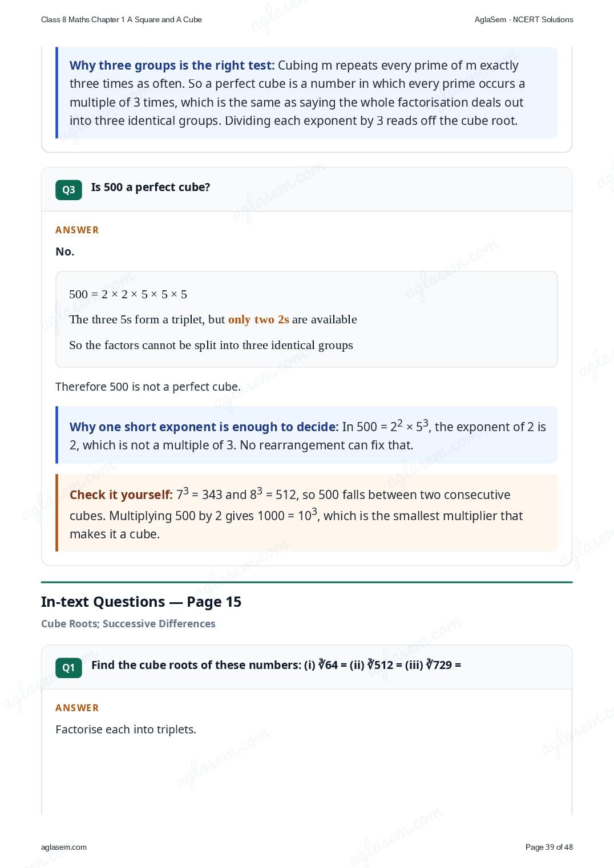Image resolution: width=614 pixels, height=868 pixels.
Task: Click the highlighted 'only two 2s' text
Action: [258, 319]
